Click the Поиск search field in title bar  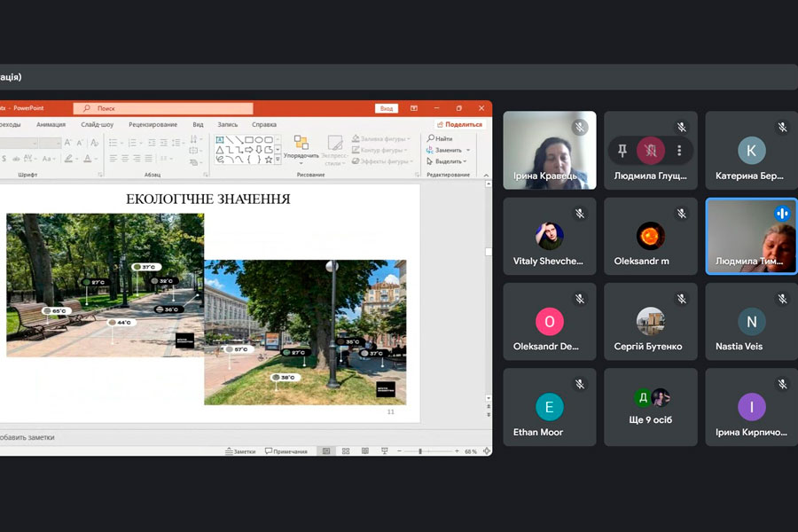pyautogui.click(x=163, y=108)
